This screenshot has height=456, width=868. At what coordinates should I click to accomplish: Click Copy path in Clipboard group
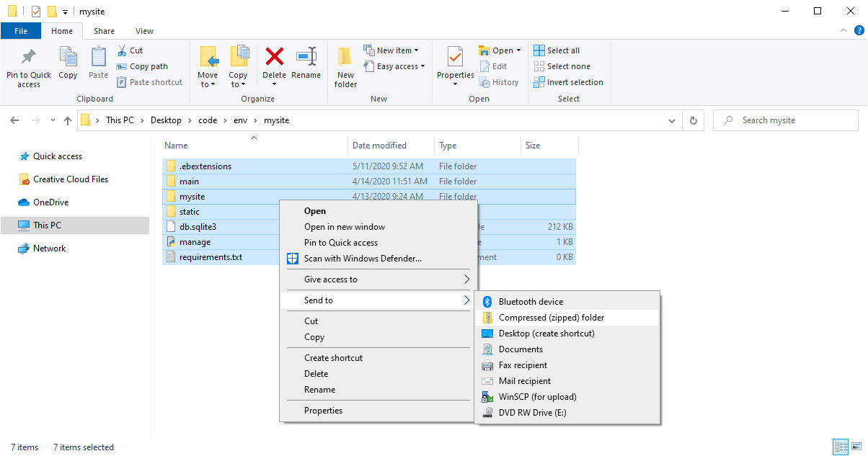143,66
